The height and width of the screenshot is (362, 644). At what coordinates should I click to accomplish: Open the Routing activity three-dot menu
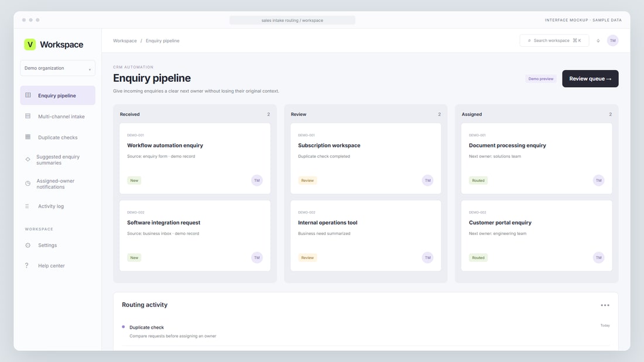point(605,305)
